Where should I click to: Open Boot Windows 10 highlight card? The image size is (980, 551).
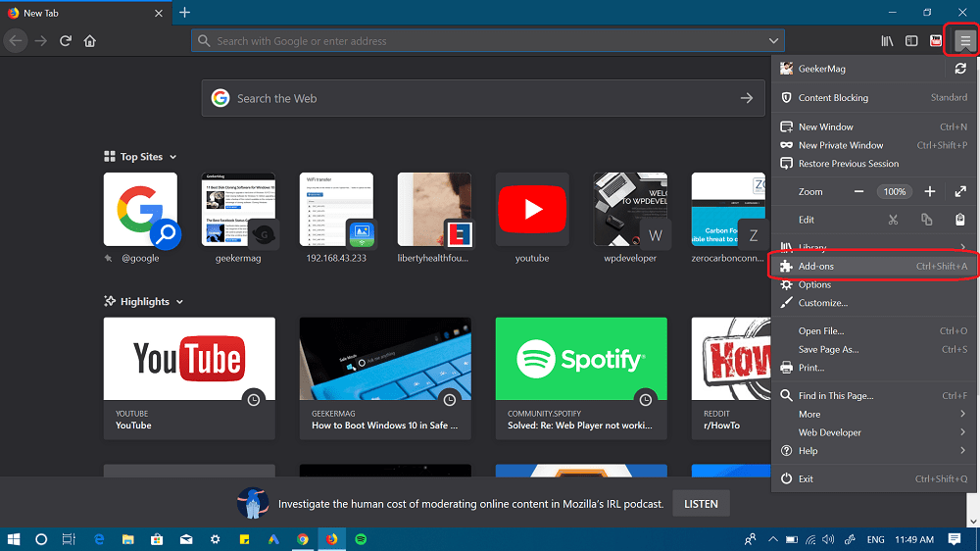[x=385, y=378]
